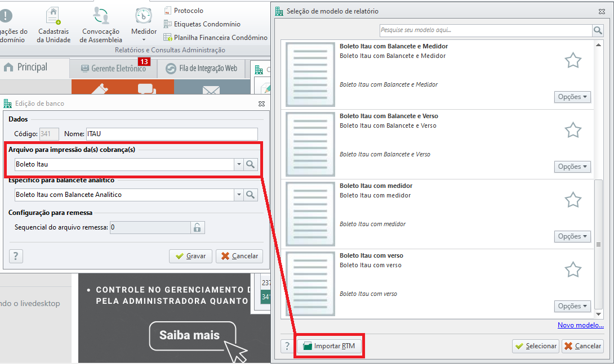The image size is (614, 364).
Task: Confirm with the Selecionar button
Action: tap(536, 346)
